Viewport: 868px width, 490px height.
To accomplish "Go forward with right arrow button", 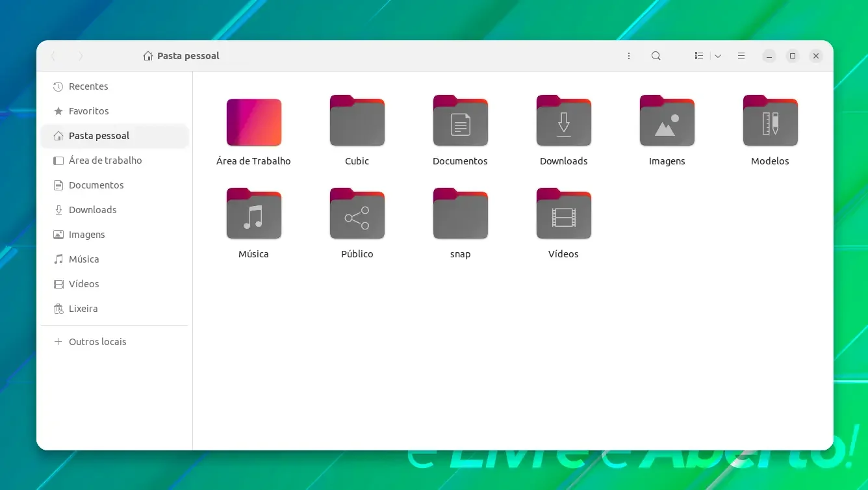I will 81,56.
